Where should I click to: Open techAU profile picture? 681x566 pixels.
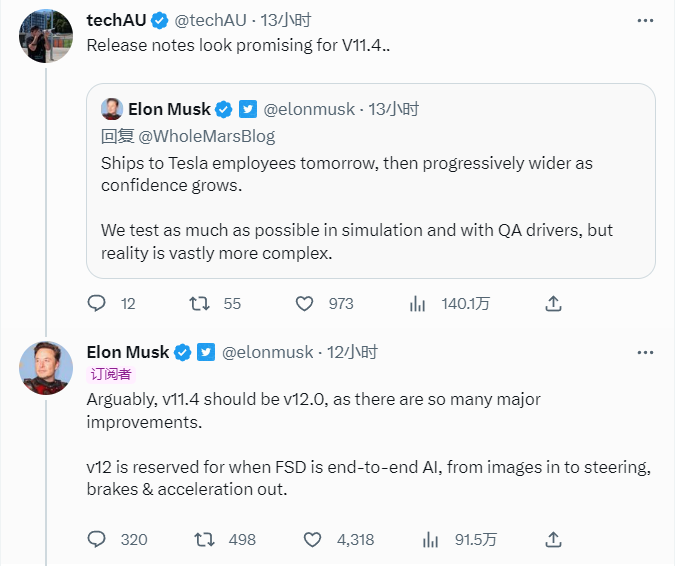pos(46,36)
